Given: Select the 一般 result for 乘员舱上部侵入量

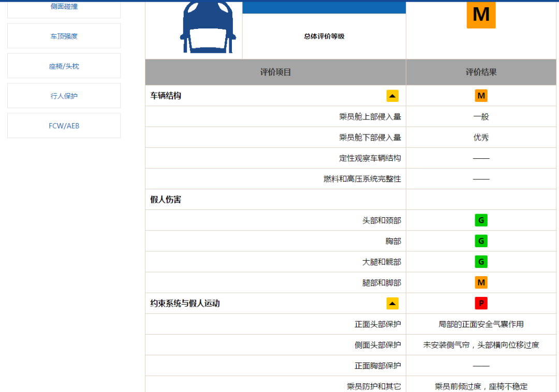Looking at the screenshot, I should pyautogui.click(x=481, y=116).
